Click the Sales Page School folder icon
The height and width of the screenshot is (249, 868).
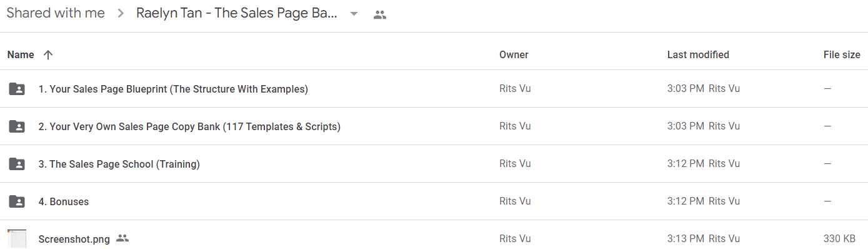pyautogui.click(x=17, y=164)
